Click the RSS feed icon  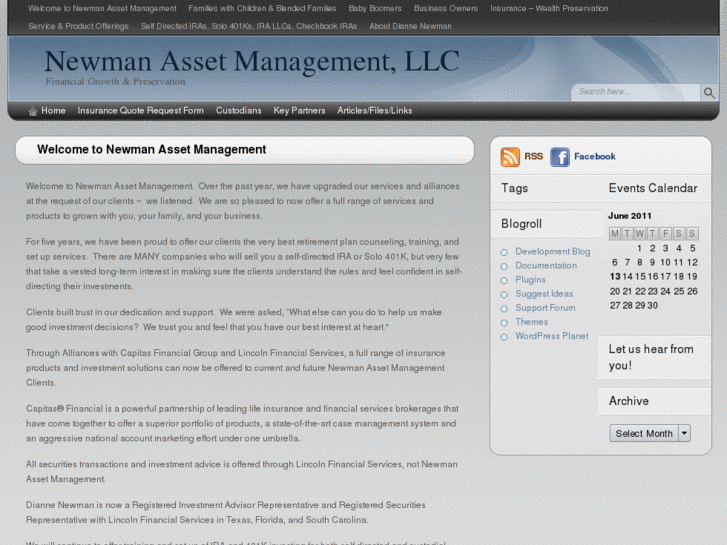510,157
